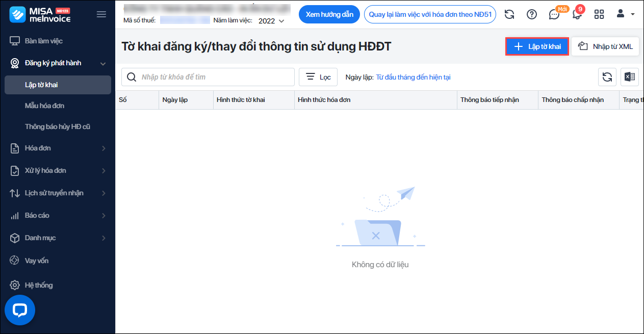Open Mẫu hóa đơn sidebar item
Screen dimensions: 644x334
click(44, 106)
